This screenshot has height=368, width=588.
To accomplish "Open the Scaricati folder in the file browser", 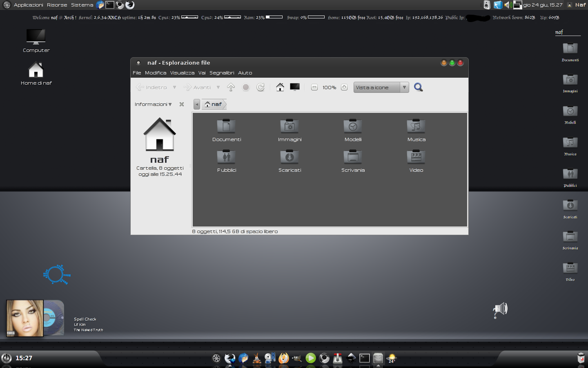I will tap(290, 161).
